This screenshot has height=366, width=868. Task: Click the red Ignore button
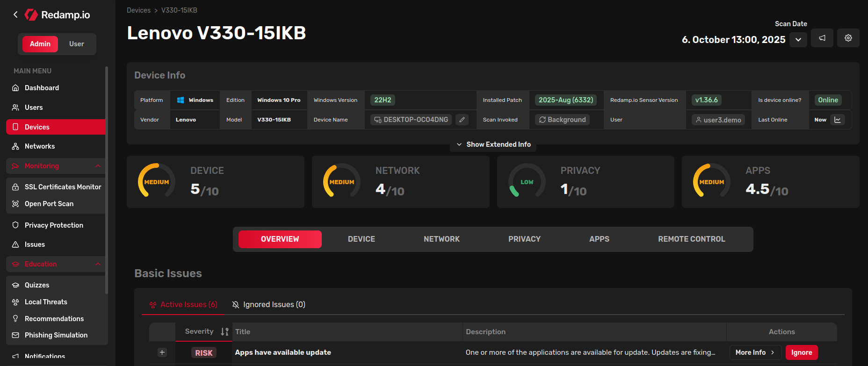tap(802, 352)
